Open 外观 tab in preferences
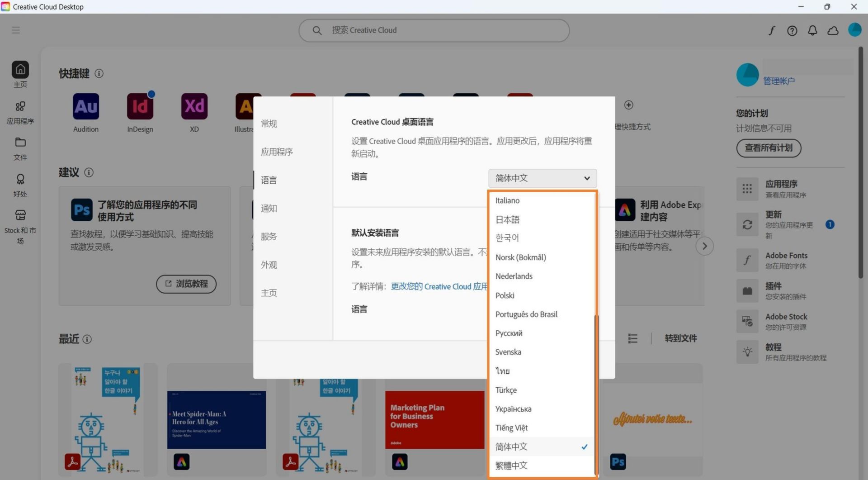Screen dimensions: 868x480 coord(269,265)
